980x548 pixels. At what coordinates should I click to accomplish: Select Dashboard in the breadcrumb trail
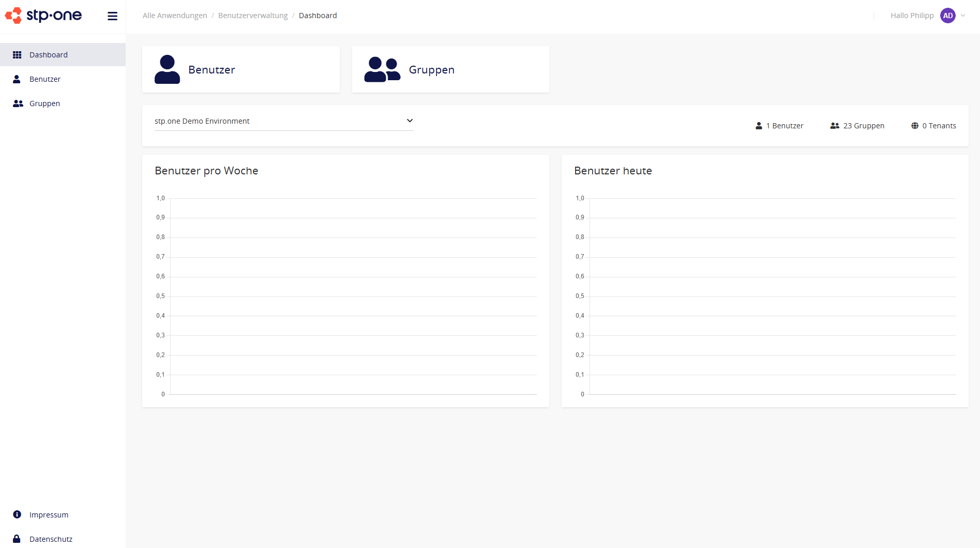tap(318, 15)
